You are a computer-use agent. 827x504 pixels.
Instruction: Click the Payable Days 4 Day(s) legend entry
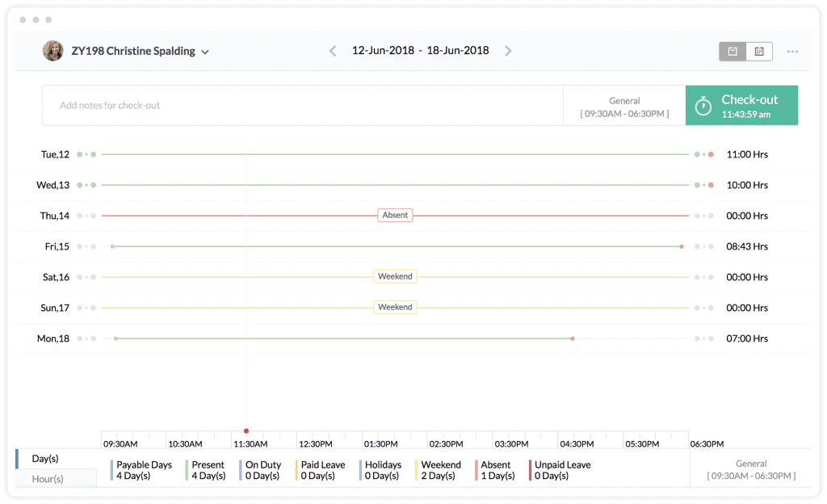(144, 470)
